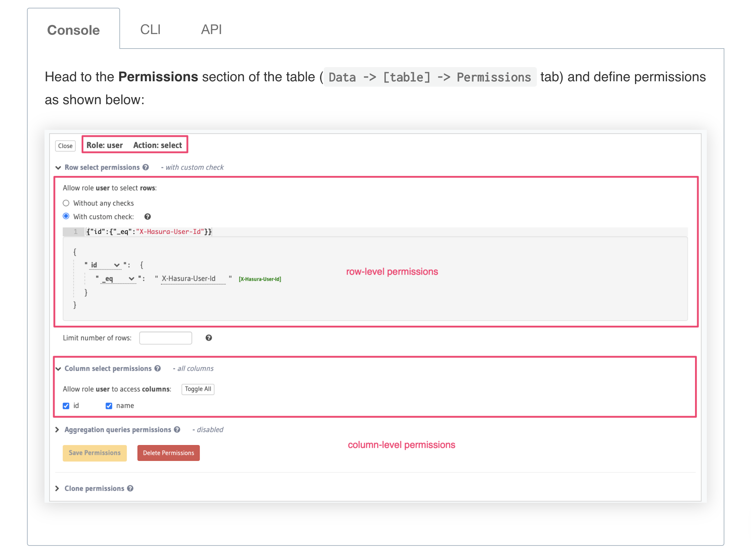
Task: Open help icon next to row limit
Action: 208,337
